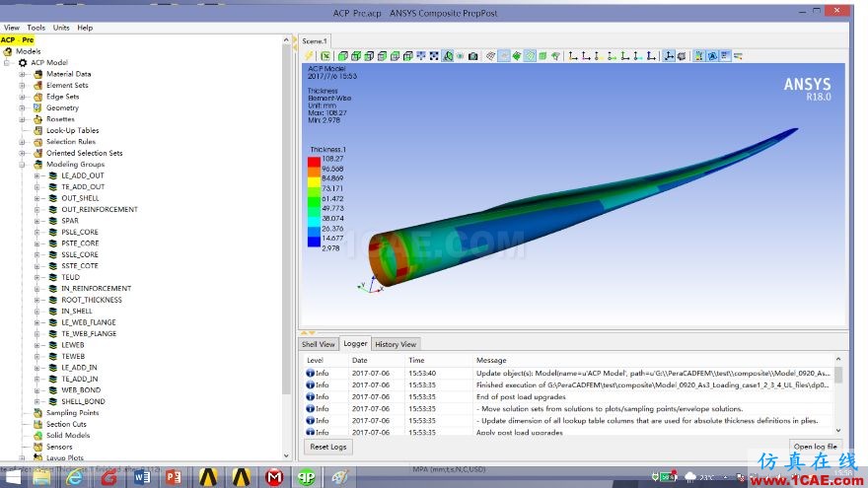Switch to the Shell View tab
Image resolution: width=868 pixels, height=488 pixels.
click(x=319, y=344)
